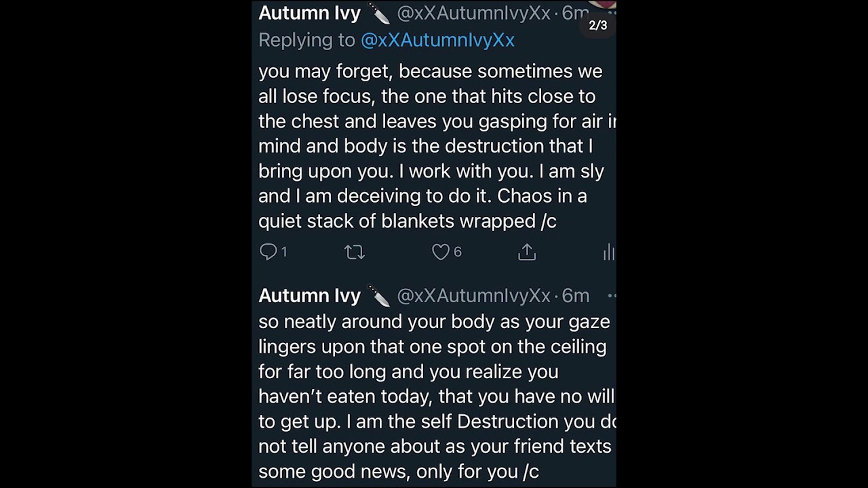868x488 pixels.
Task: Click the 6m timestamp on the first tweet
Action: pos(575,13)
